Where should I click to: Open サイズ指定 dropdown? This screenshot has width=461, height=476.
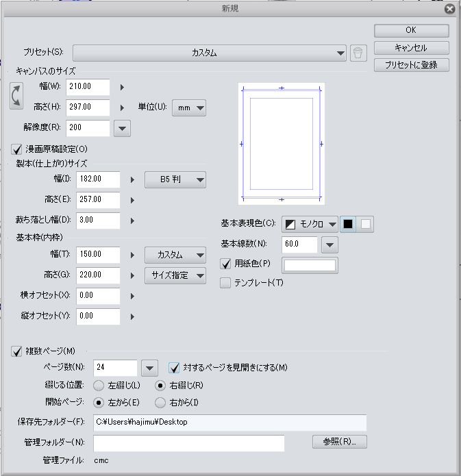[x=175, y=275]
